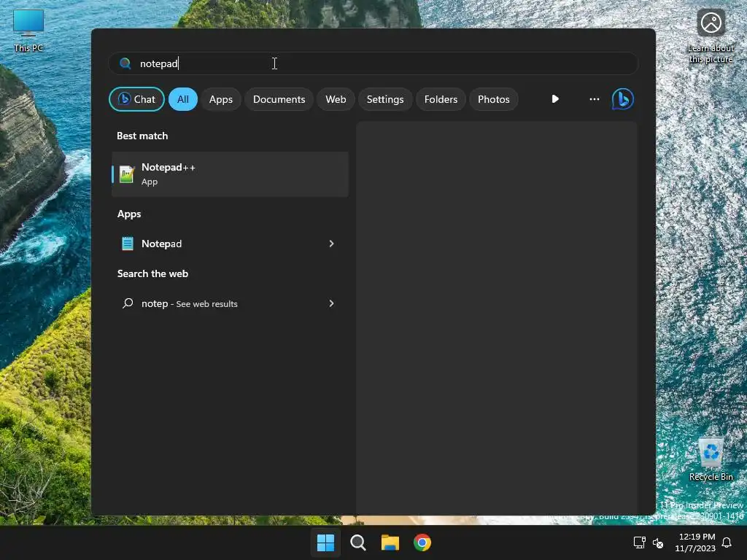Show more filters with the arrow

[555, 99]
